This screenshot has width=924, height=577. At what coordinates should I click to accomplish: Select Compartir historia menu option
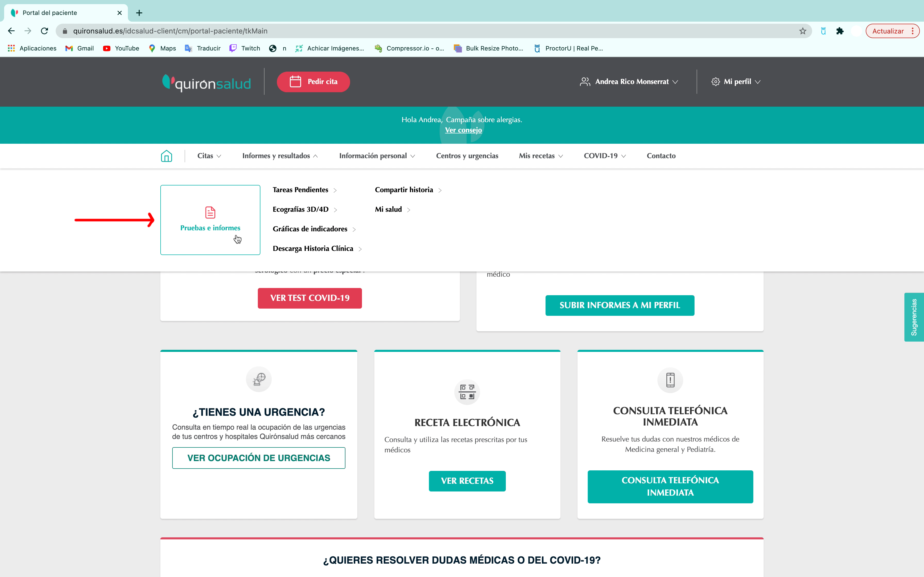coord(404,189)
